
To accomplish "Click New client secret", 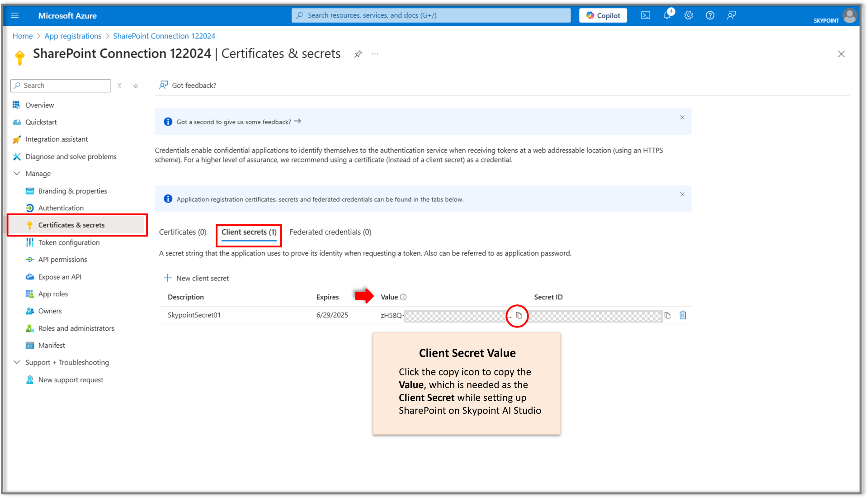I will point(196,278).
